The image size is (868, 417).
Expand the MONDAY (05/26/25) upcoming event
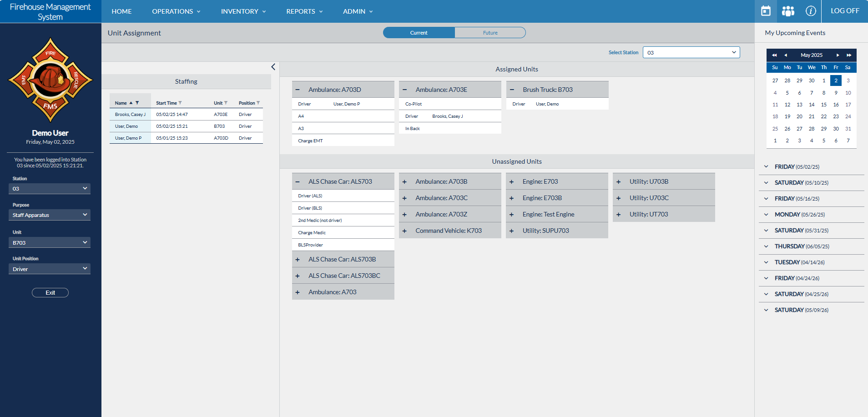[x=766, y=215]
